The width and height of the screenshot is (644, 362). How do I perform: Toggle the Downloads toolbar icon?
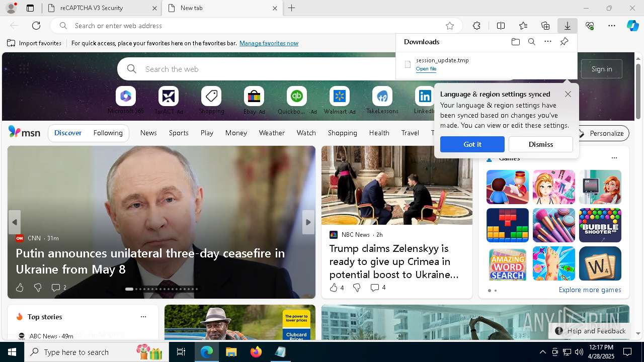[x=567, y=26]
